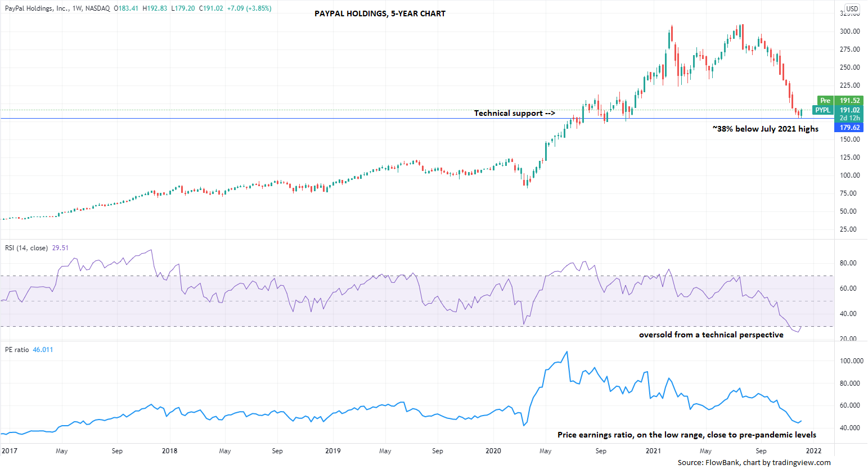Image resolution: width=868 pixels, height=469 pixels.
Task: Click the green Pre 191.52 price label
Action: (x=839, y=101)
